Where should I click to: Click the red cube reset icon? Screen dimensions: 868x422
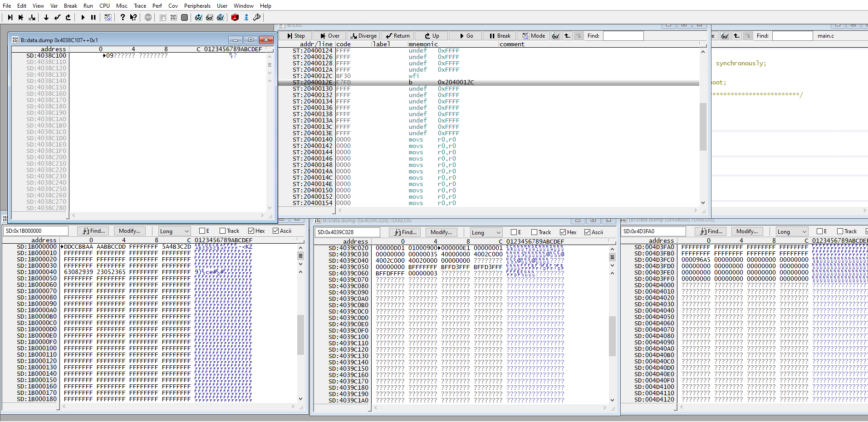[235, 17]
